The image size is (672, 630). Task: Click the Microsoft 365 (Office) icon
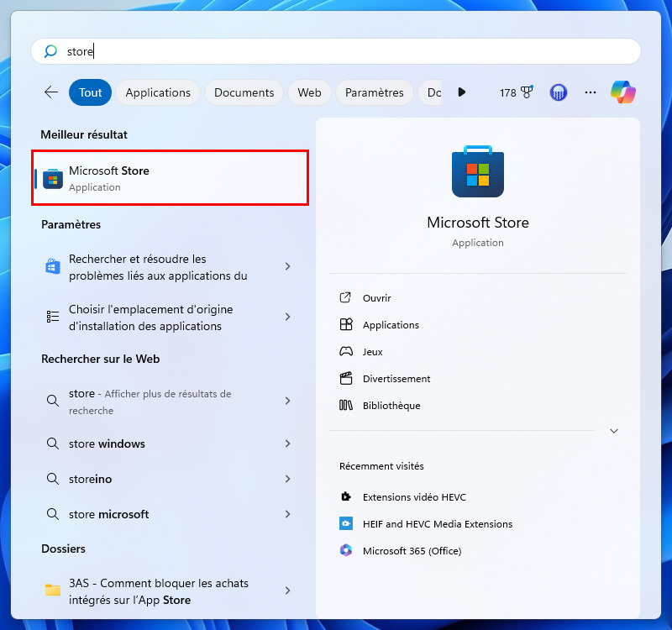tap(346, 550)
